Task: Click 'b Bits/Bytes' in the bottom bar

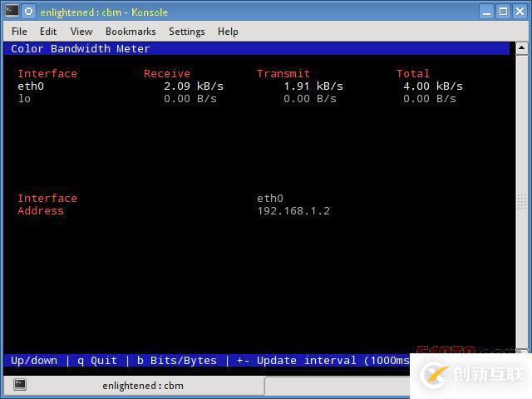Action: [x=177, y=360]
